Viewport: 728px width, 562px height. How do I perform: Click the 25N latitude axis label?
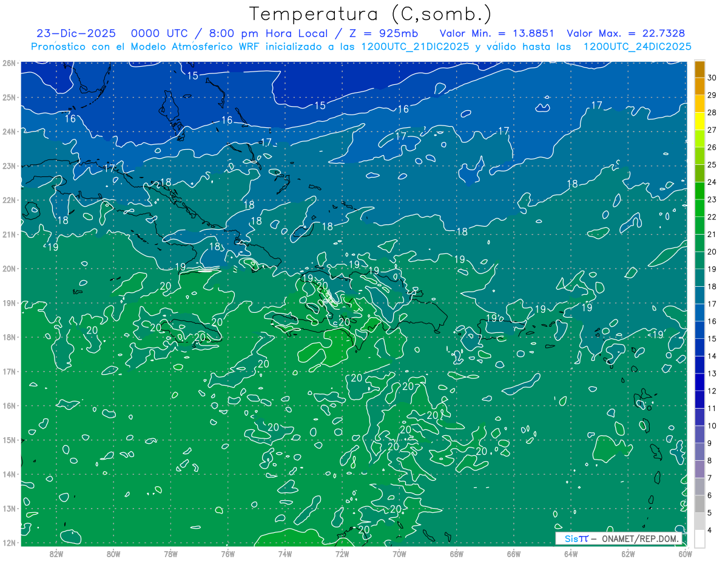[8, 97]
